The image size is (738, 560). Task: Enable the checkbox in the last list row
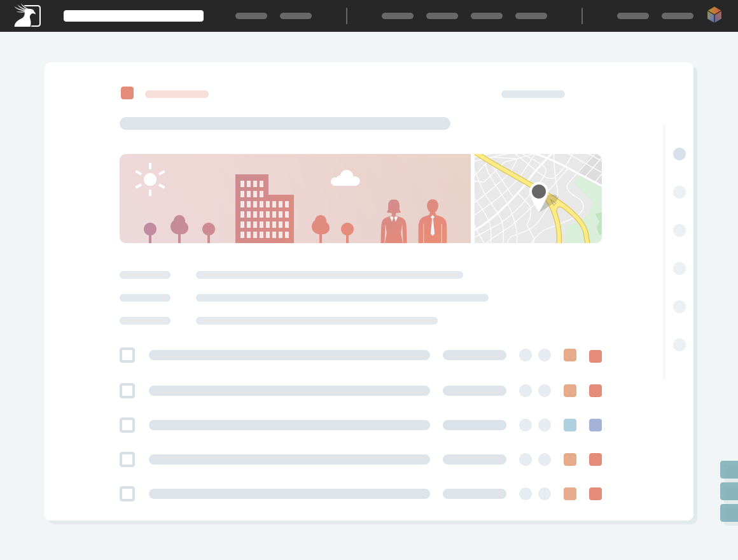(127, 494)
